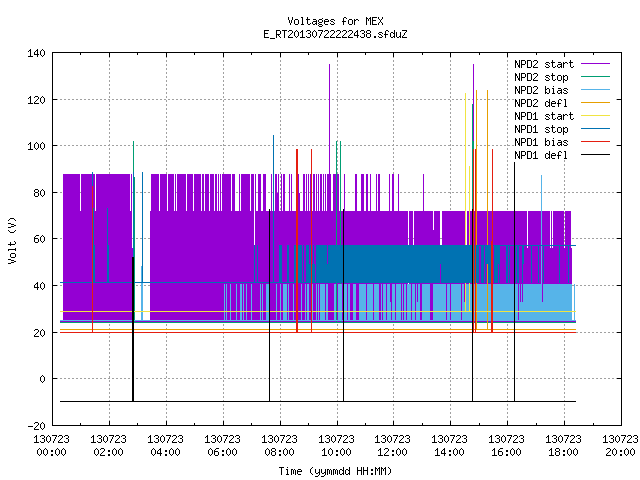Click the 'NPD1 stop' legend label
Screen dimensions: 640x480
point(541,129)
